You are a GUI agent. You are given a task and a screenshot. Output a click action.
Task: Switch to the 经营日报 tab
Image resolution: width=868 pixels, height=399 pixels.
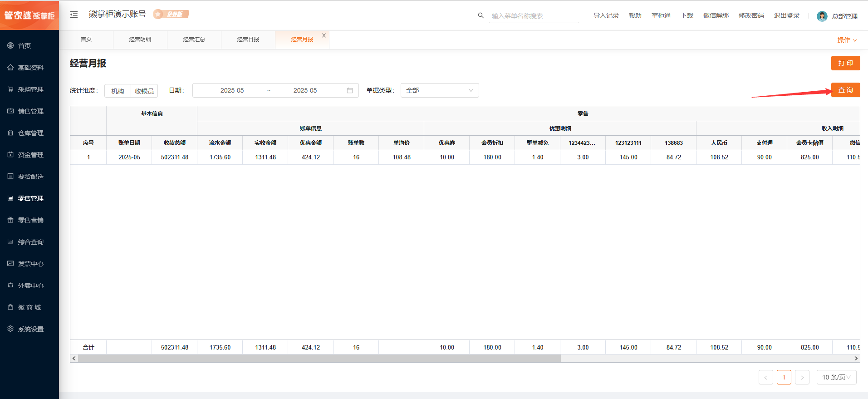point(248,39)
